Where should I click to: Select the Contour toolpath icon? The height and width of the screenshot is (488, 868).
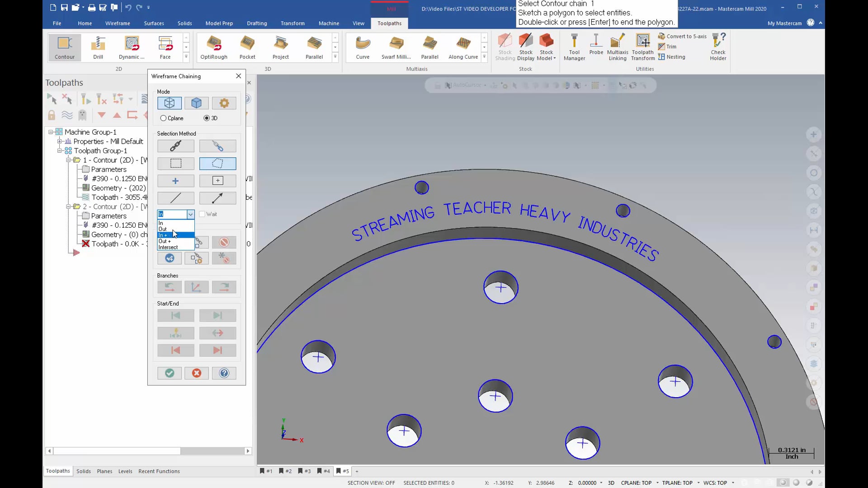click(x=65, y=47)
